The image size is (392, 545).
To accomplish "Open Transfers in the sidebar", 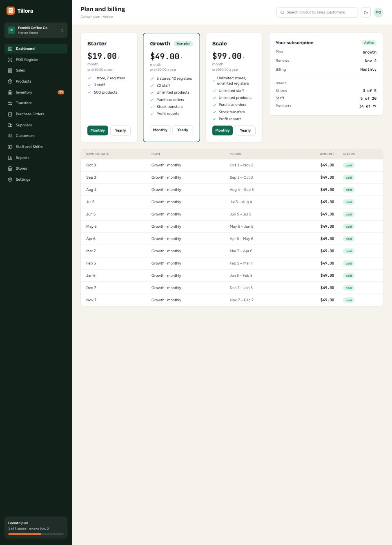I will [36, 103].
